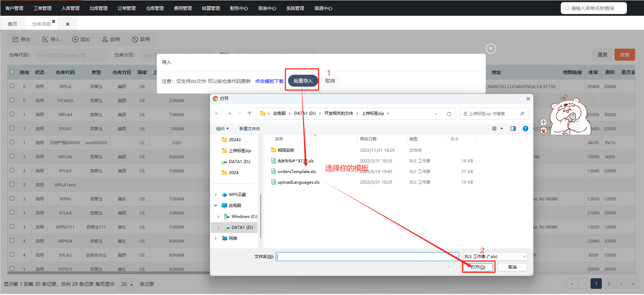Click the back arrow in file dialog

[217, 113]
